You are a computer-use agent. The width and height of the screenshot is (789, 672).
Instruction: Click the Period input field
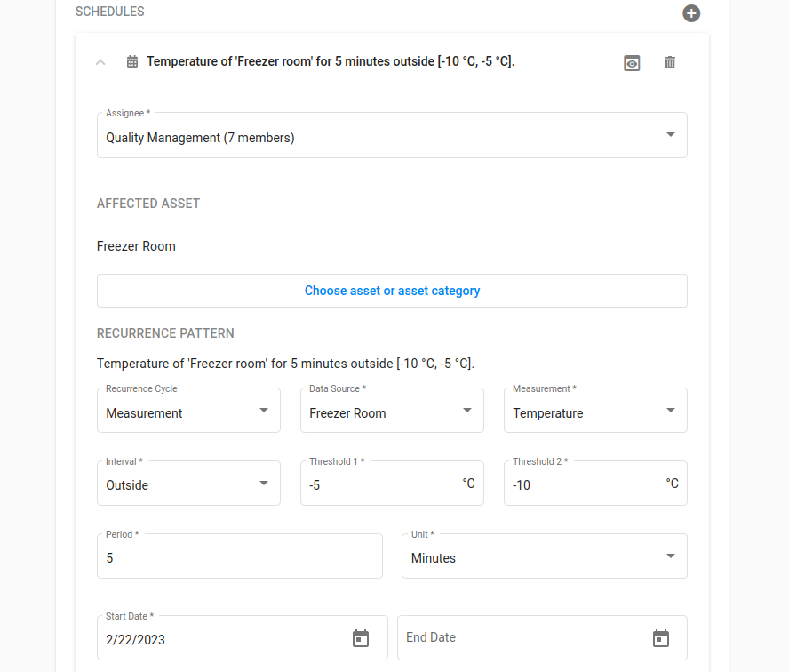(240, 558)
